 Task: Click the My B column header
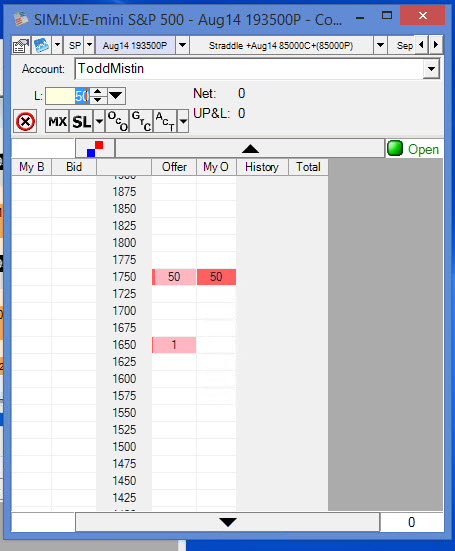[x=32, y=167]
